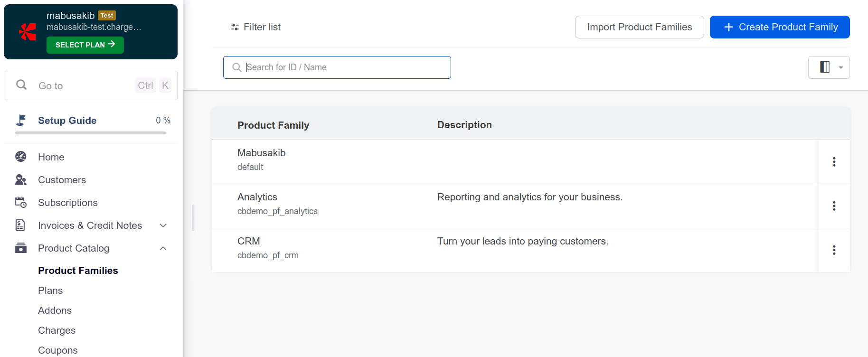This screenshot has width=868, height=357.
Task: Open the column layout selector dropdown
Action: click(x=829, y=67)
